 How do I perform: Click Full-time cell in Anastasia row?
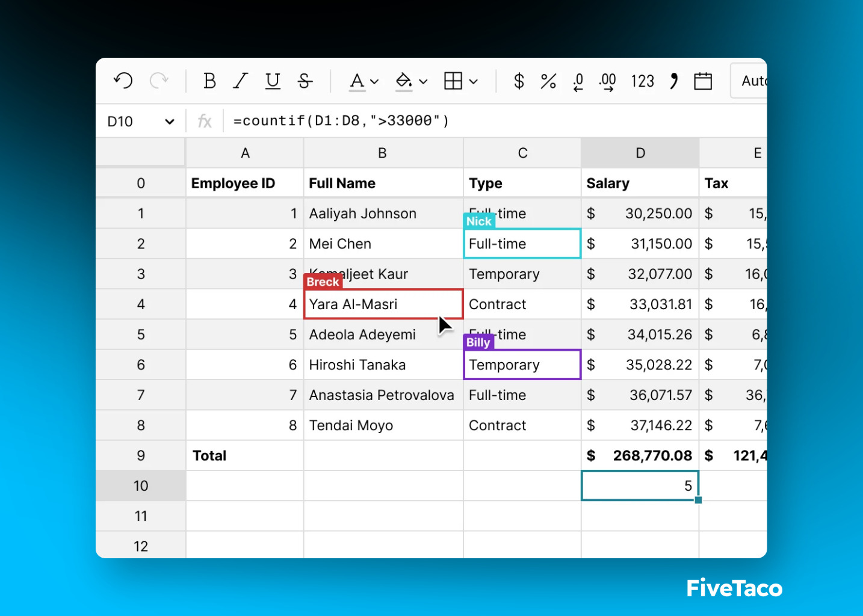click(x=522, y=395)
